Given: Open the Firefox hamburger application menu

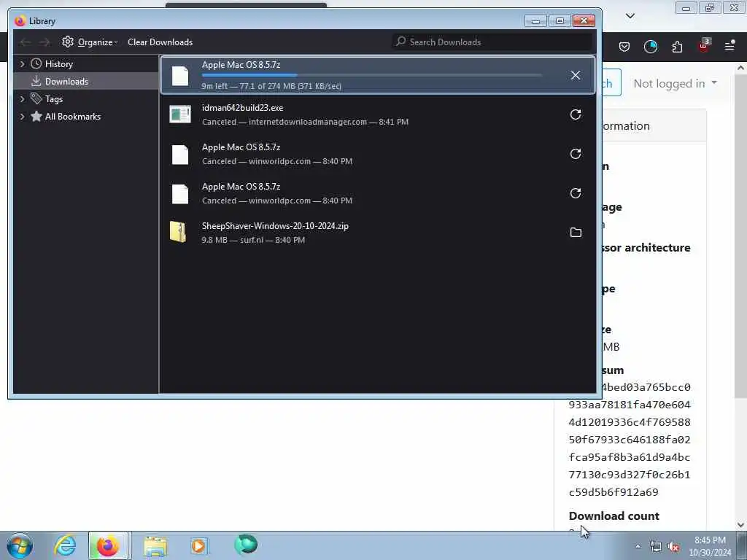Looking at the screenshot, I should point(729,46).
